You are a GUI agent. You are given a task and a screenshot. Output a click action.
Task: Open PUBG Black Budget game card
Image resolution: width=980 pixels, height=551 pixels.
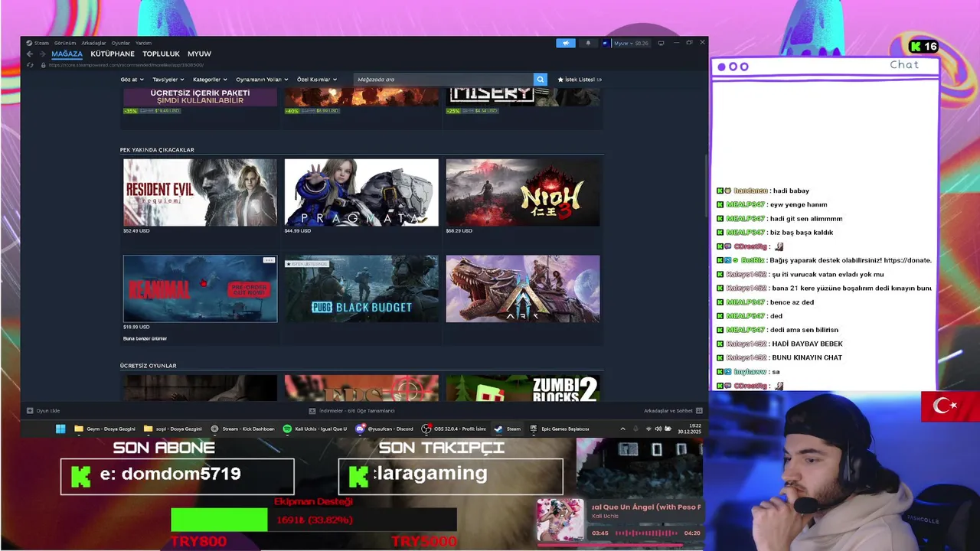tap(361, 289)
